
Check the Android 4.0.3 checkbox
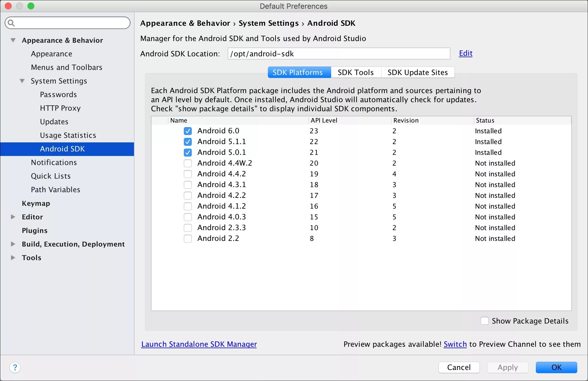pos(188,217)
